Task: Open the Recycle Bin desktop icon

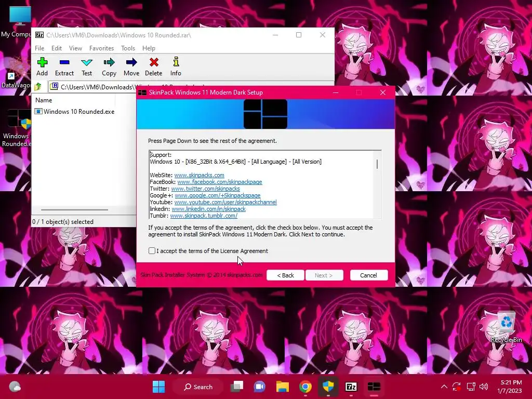Action: [x=506, y=326]
